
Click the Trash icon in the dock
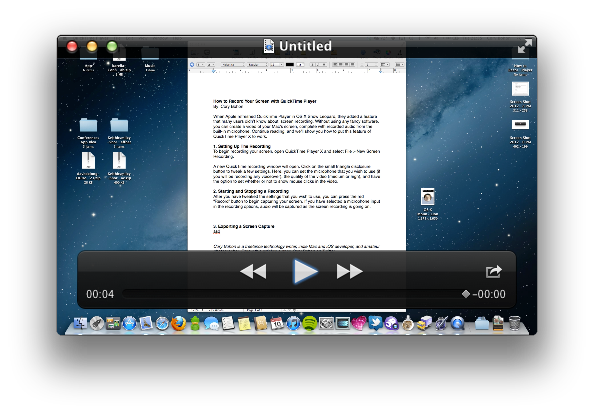pyautogui.click(x=514, y=323)
